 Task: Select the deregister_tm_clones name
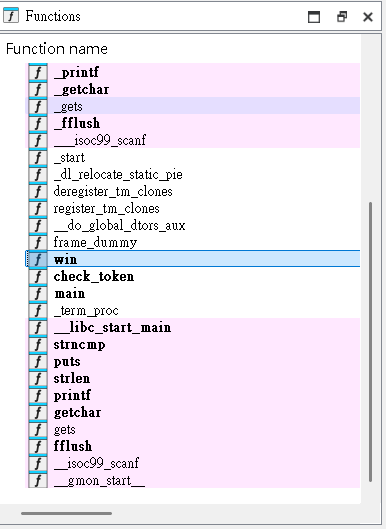click(113, 191)
